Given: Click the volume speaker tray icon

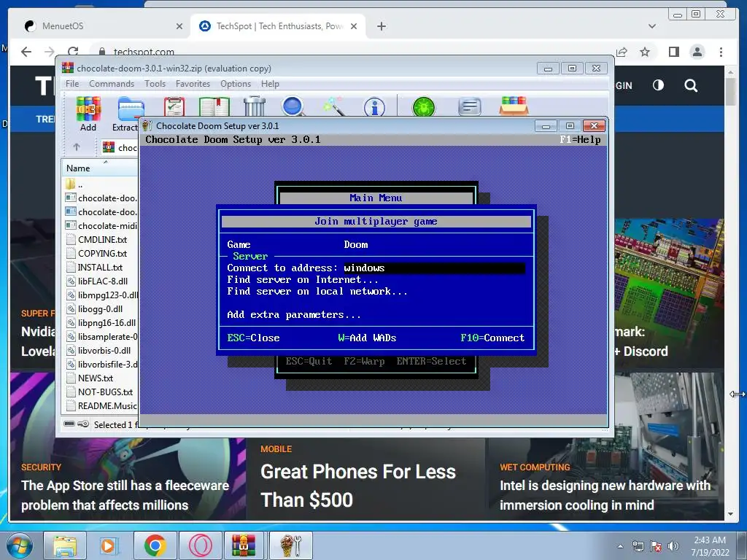Looking at the screenshot, I should click(673, 546).
